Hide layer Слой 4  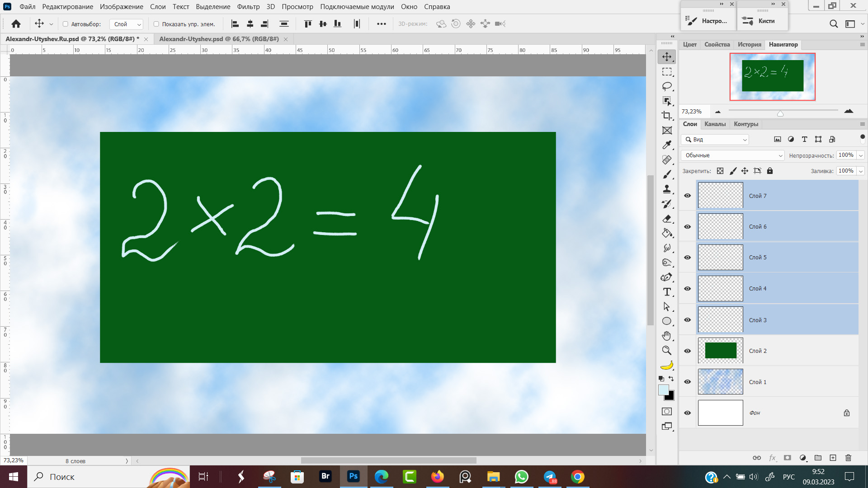(688, 289)
